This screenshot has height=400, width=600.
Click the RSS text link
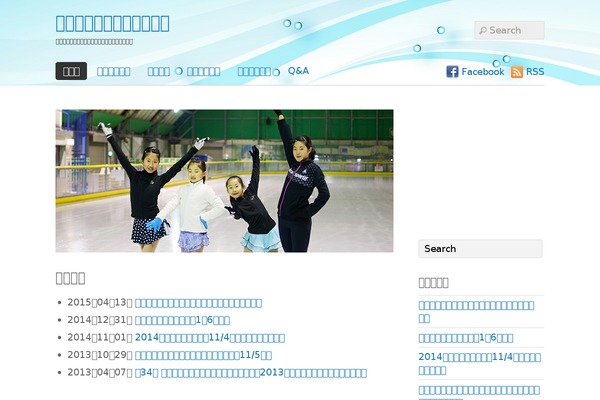point(535,72)
